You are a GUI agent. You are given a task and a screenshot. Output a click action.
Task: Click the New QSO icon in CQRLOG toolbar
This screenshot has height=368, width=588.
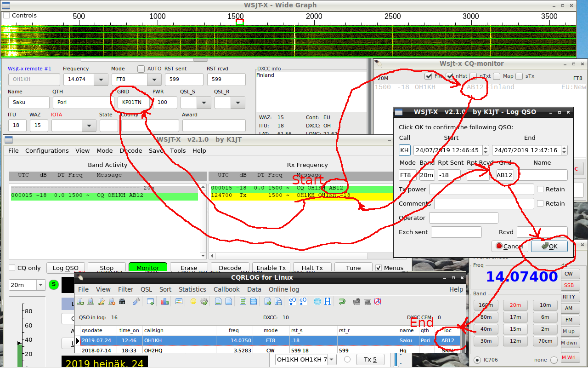point(80,301)
